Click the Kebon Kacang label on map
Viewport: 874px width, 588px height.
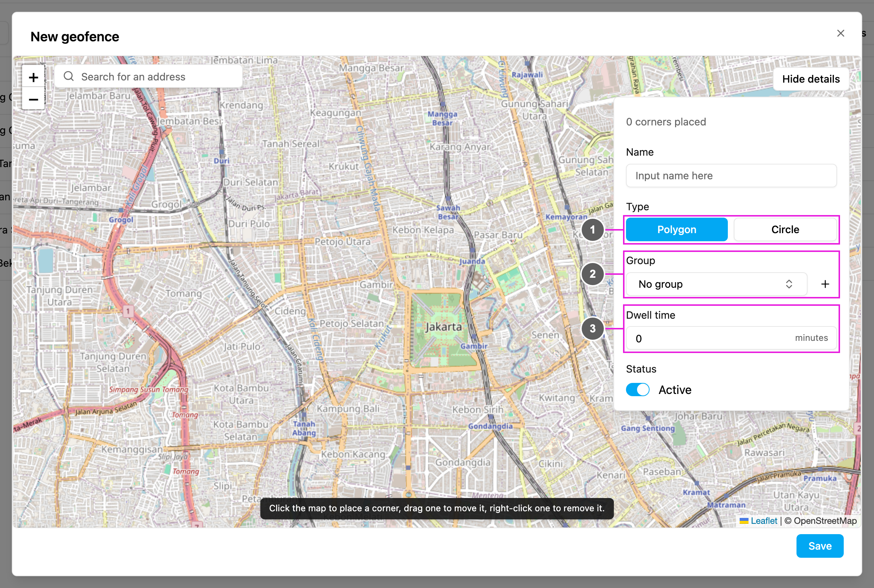(x=353, y=454)
